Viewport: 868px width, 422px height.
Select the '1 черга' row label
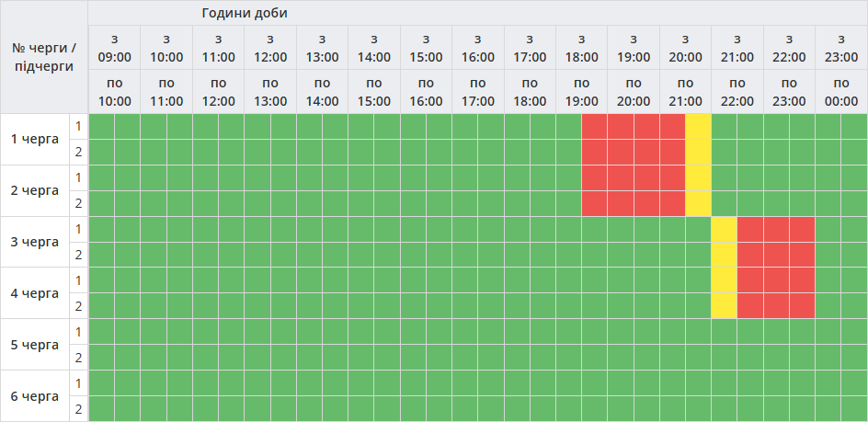[x=35, y=139]
